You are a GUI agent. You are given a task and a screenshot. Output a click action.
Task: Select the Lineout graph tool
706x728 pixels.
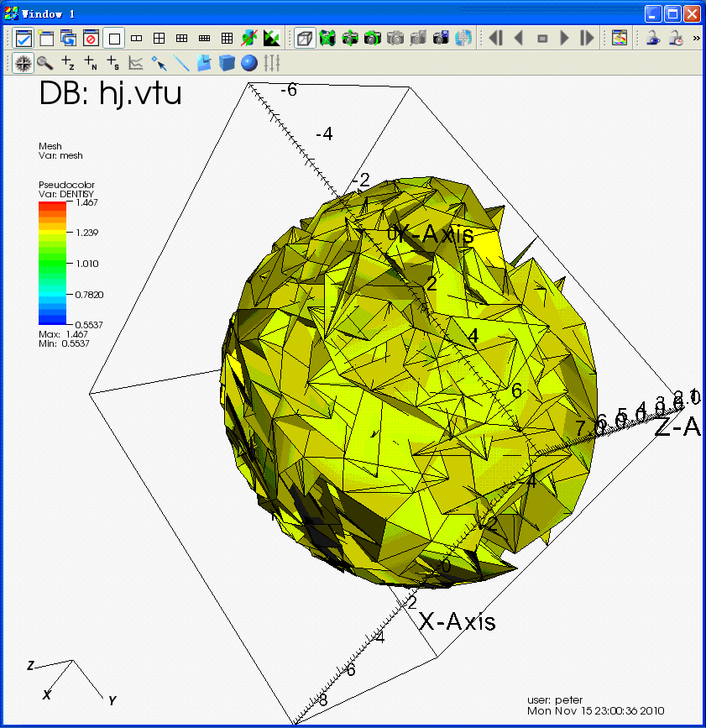(136, 63)
